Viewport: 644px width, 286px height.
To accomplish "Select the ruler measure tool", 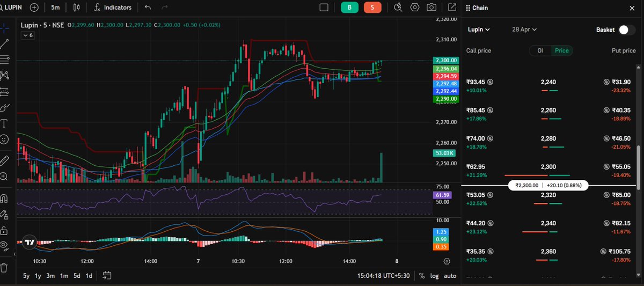I will pyautogui.click(x=4, y=160).
